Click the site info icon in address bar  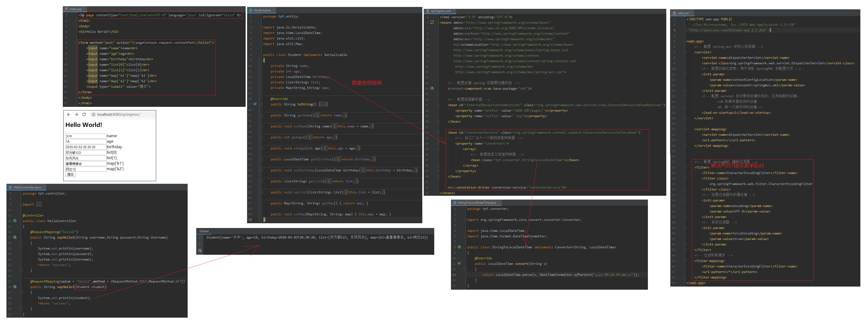pos(93,114)
